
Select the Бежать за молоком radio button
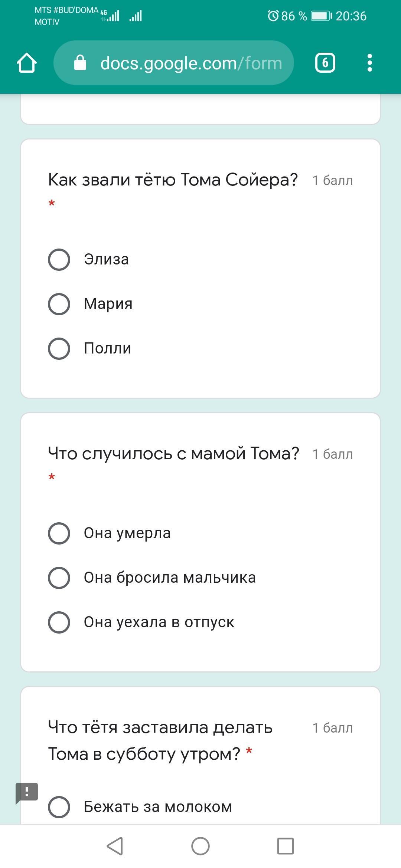click(59, 807)
